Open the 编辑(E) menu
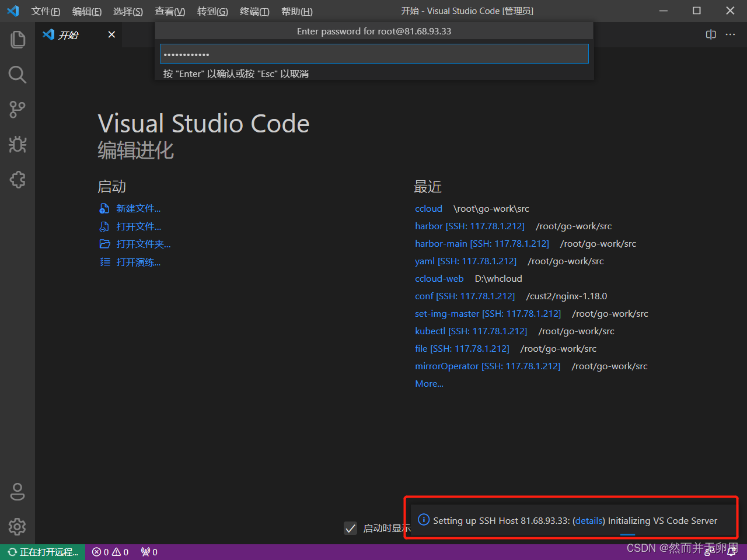 (x=87, y=11)
